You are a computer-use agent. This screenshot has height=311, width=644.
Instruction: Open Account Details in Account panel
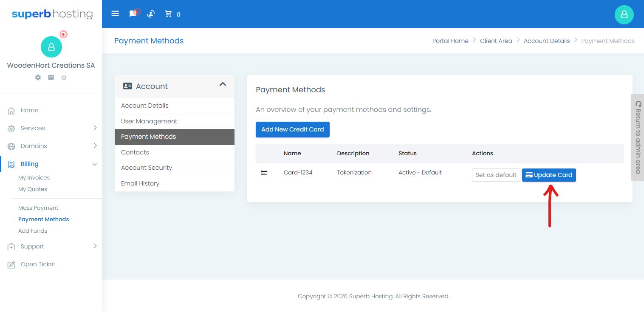tap(175, 106)
